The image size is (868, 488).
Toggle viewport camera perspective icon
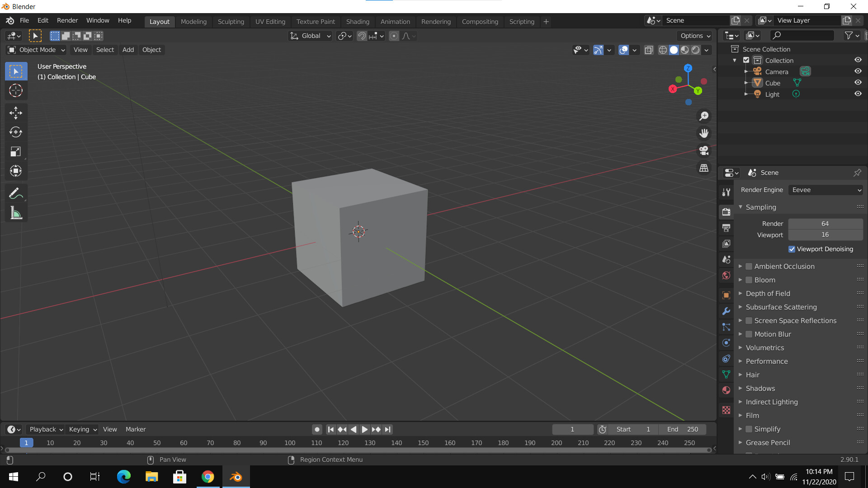pyautogui.click(x=703, y=150)
